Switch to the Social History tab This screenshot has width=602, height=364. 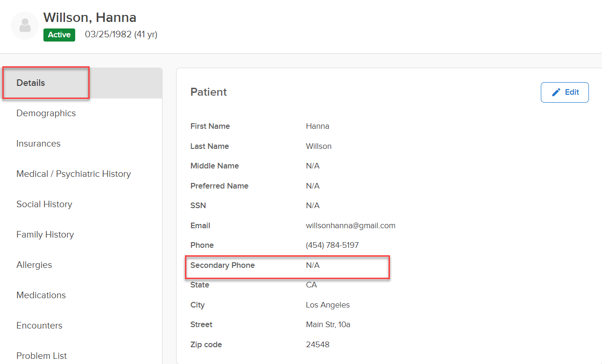[x=44, y=204]
